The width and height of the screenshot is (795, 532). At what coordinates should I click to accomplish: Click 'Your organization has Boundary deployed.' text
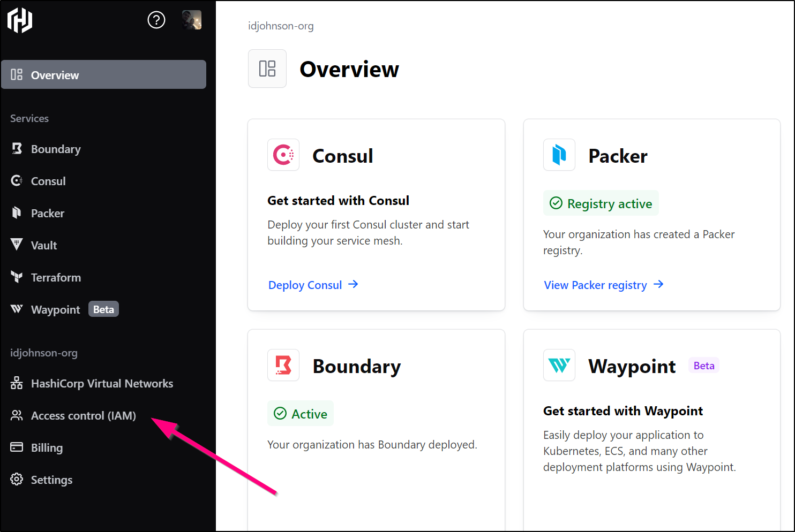pyautogui.click(x=372, y=445)
